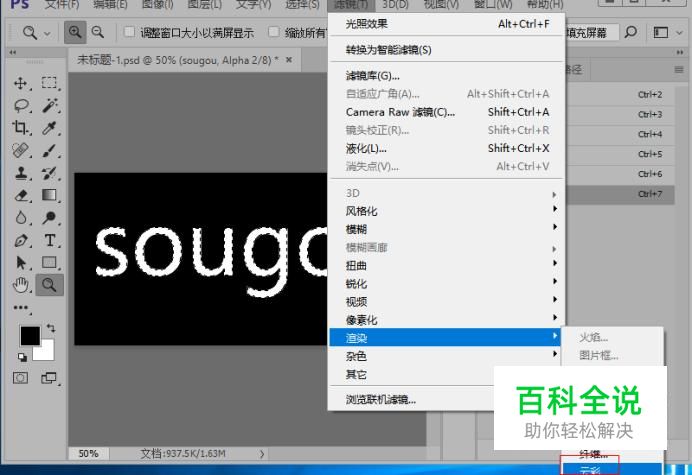
Task: Select the Dodge tool
Action: 49,218
